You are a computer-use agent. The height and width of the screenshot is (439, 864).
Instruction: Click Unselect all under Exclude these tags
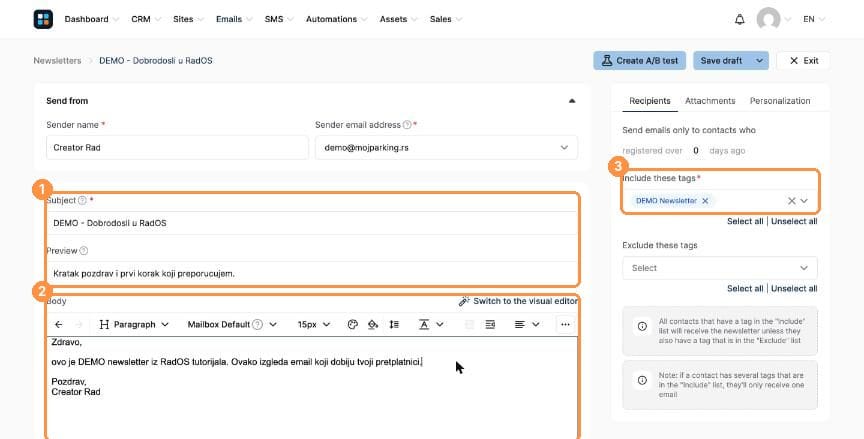pyautogui.click(x=794, y=289)
